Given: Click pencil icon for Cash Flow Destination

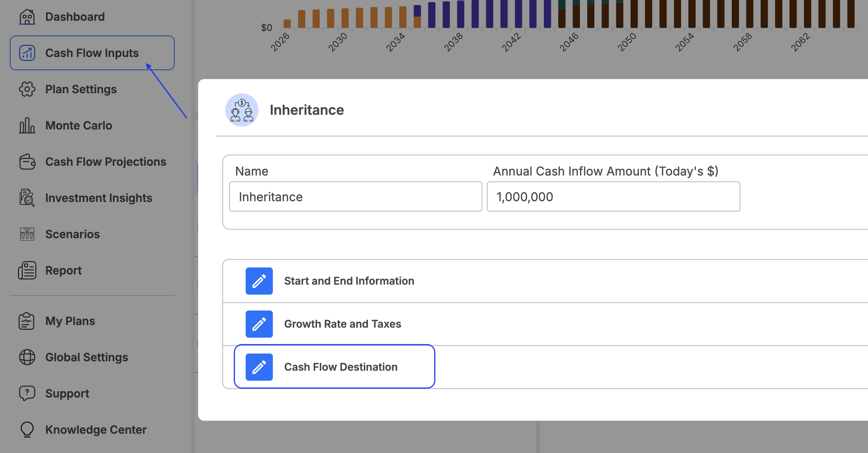Looking at the screenshot, I should coord(259,367).
